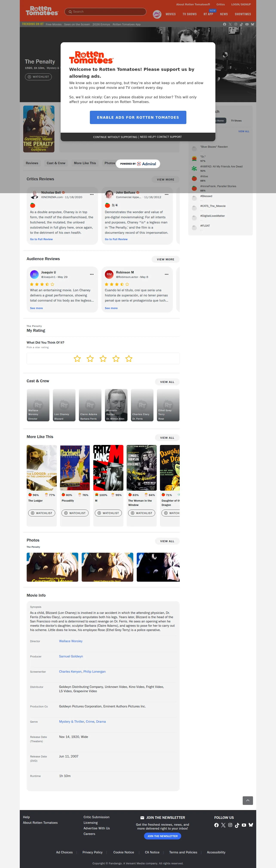Rate the movie four stars
This screenshot has height=868, width=276.
tap(116, 358)
